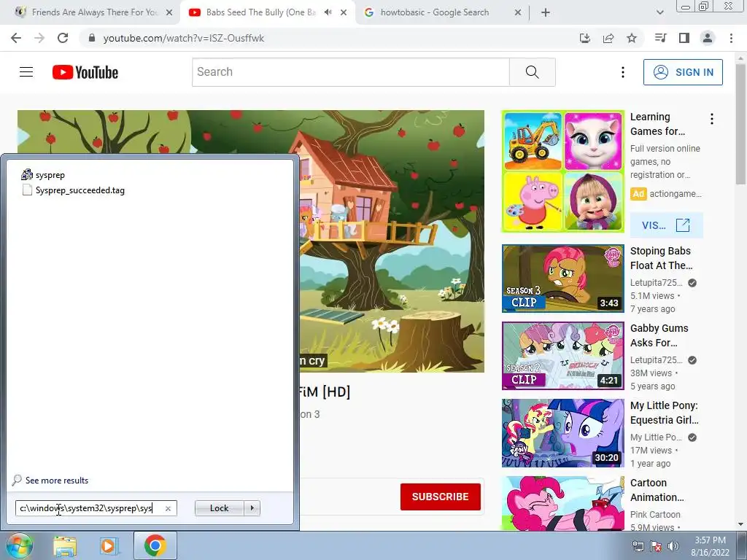The height and width of the screenshot is (560, 747).
Task: Click the red SUBSCRIBE button
Action: coord(440,497)
